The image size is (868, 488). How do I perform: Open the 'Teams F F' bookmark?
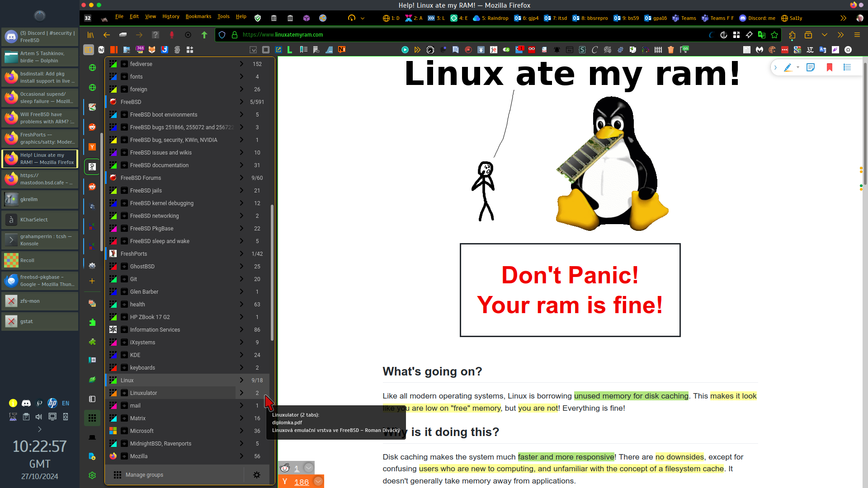718,18
